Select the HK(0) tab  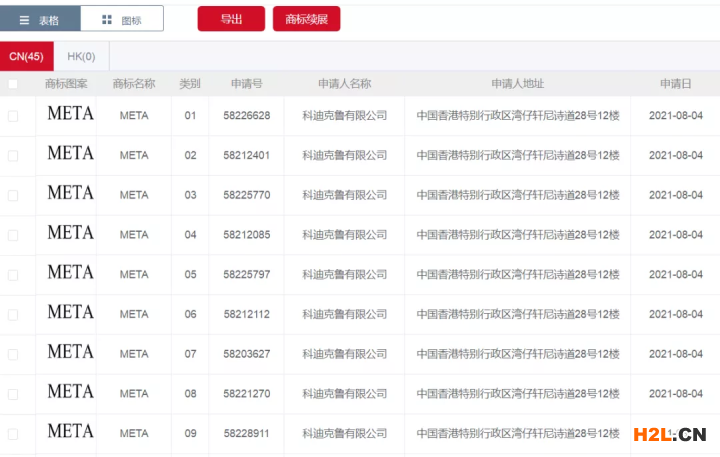pyautogui.click(x=81, y=56)
